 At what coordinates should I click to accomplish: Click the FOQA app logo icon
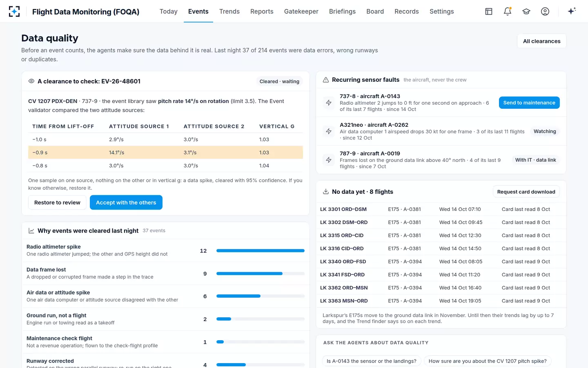tap(14, 11)
